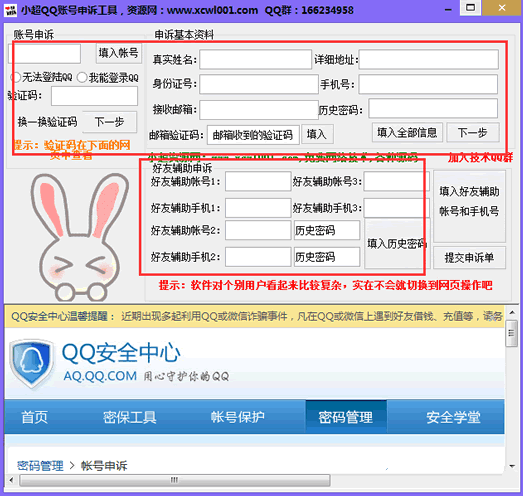Click 下一步 button in 申诉基本资料
The width and height of the screenshot is (523, 496).
pos(473,132)
